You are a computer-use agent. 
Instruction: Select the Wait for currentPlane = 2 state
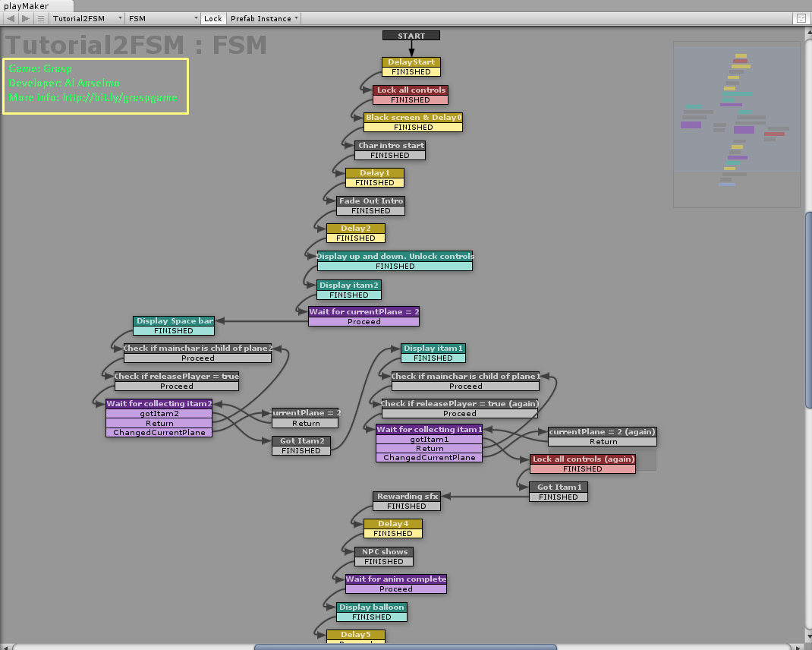[364, 312]
